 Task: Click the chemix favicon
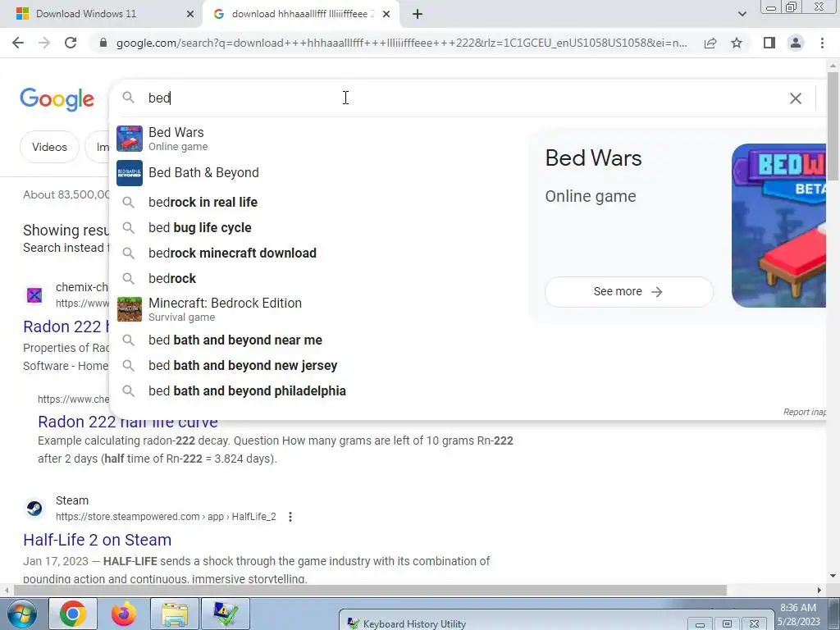pyautogui.click(x=34, y=295)
